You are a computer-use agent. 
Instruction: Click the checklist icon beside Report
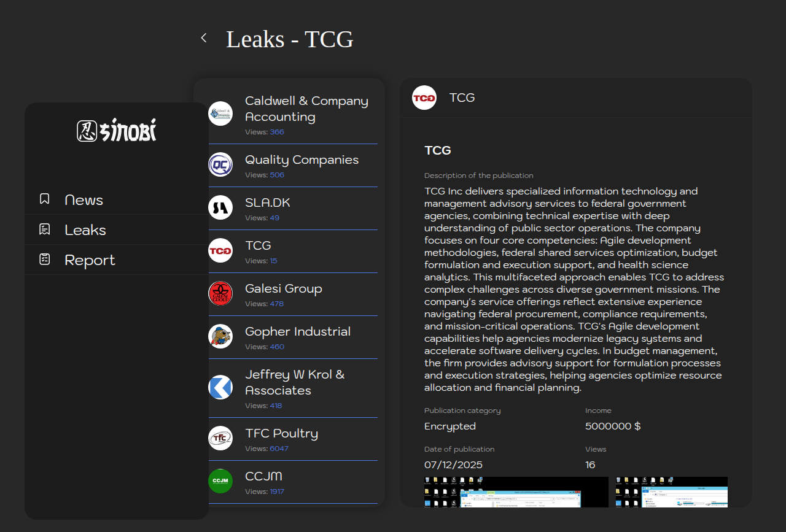[44, 259]
